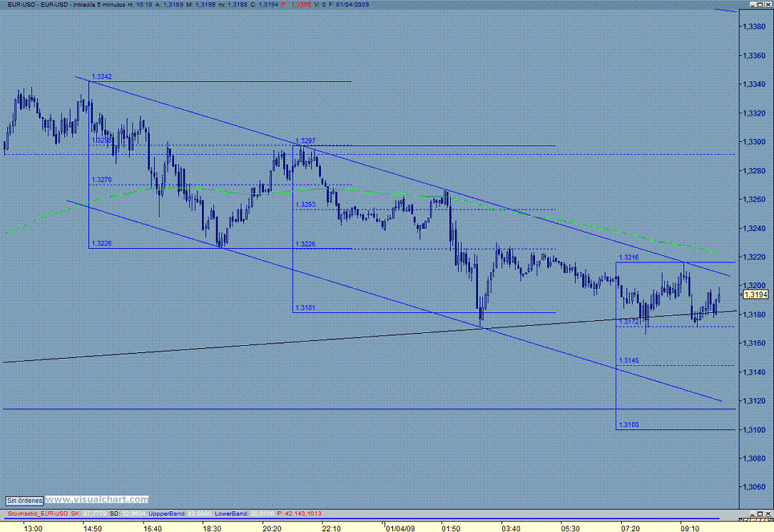Click the 07:20 time axis label
The image size is (774, 532).
631,528
